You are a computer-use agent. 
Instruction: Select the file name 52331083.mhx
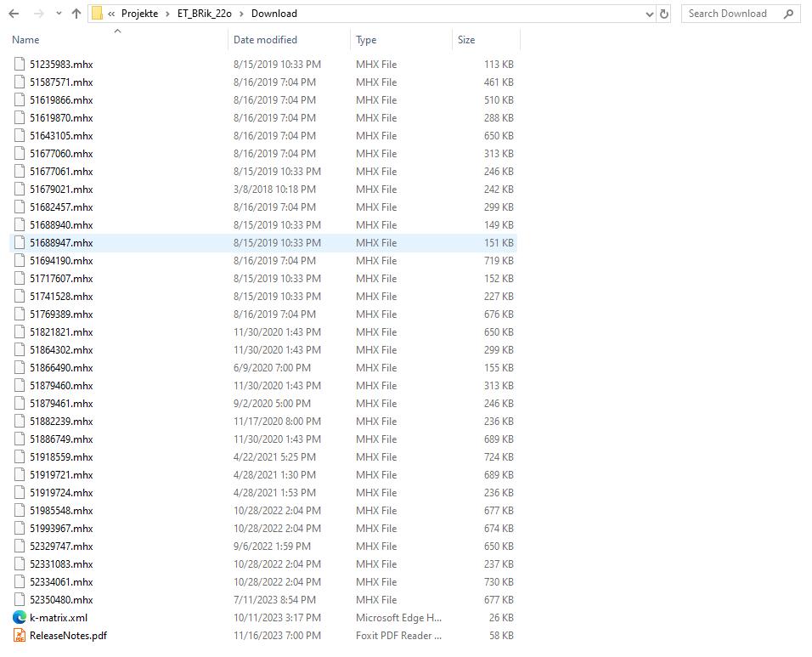click(61, 564)
